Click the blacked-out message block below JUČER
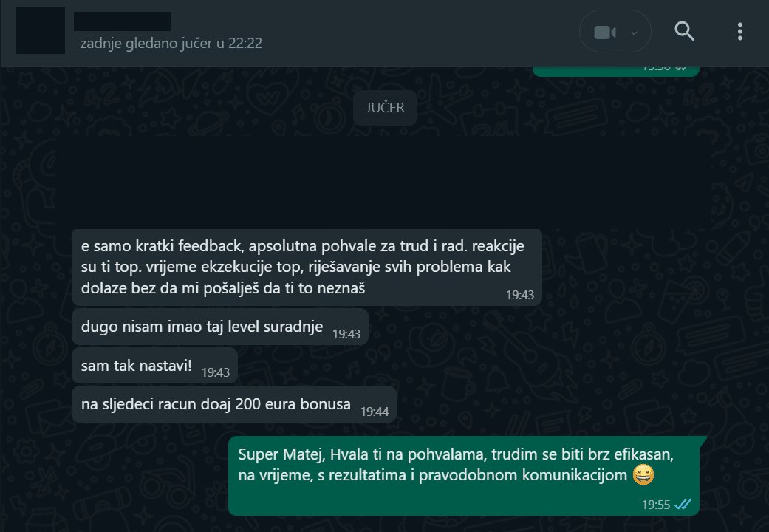Image resolution: width=769 pixels, height=532 pixels. coord(383,183)
